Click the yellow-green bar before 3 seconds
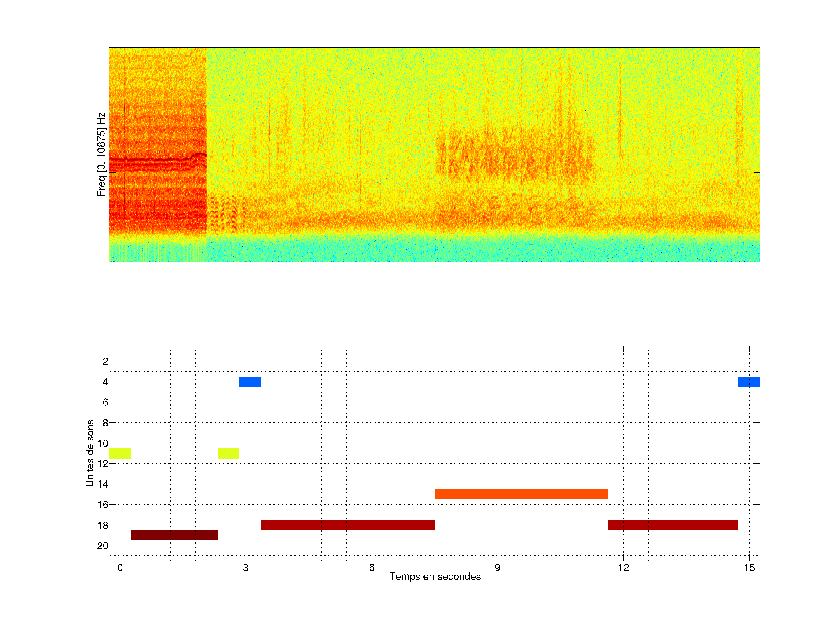840x630 pixels. click(228, 453)
